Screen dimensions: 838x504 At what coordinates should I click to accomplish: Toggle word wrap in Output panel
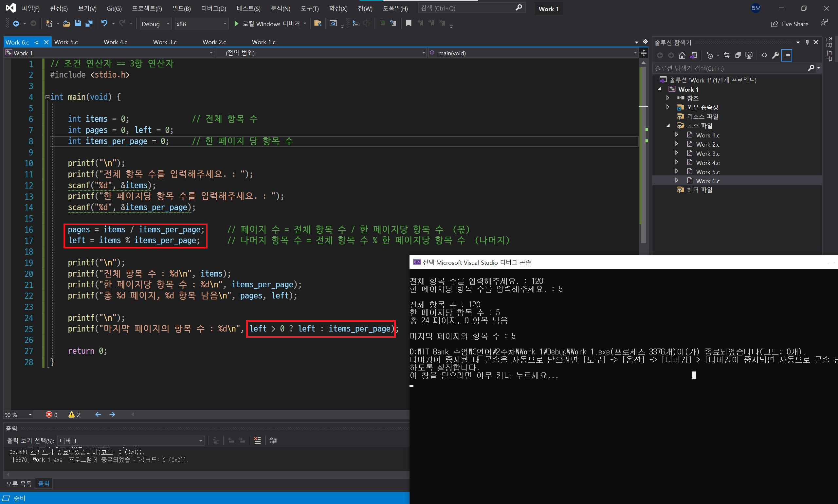pos(273,441)
